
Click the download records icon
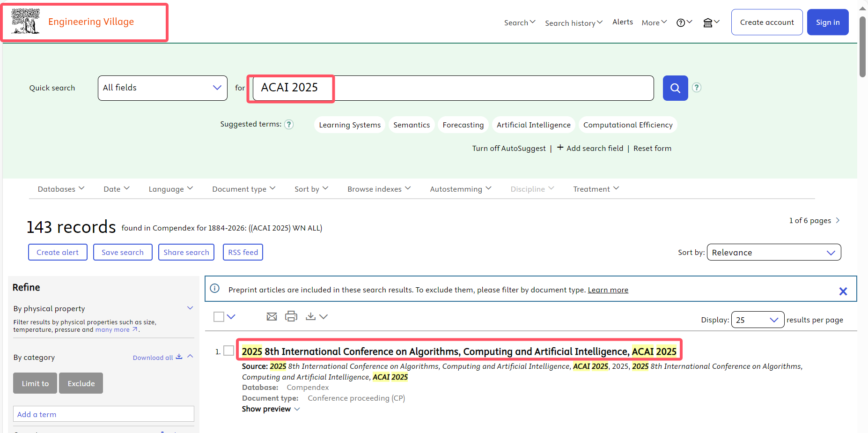pyautogui.click(x=310, y=317)
